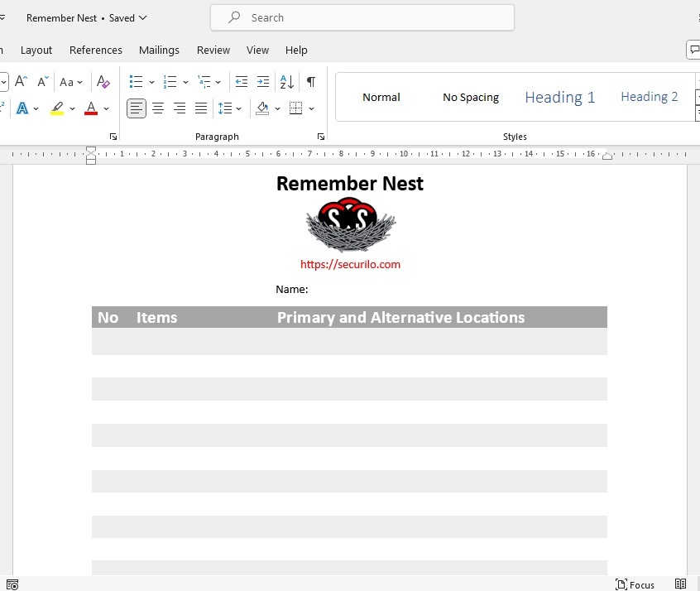Screen dimensions: 700x591
Task: Click the Multilevel List icon
Action: [x=204, y=82]
